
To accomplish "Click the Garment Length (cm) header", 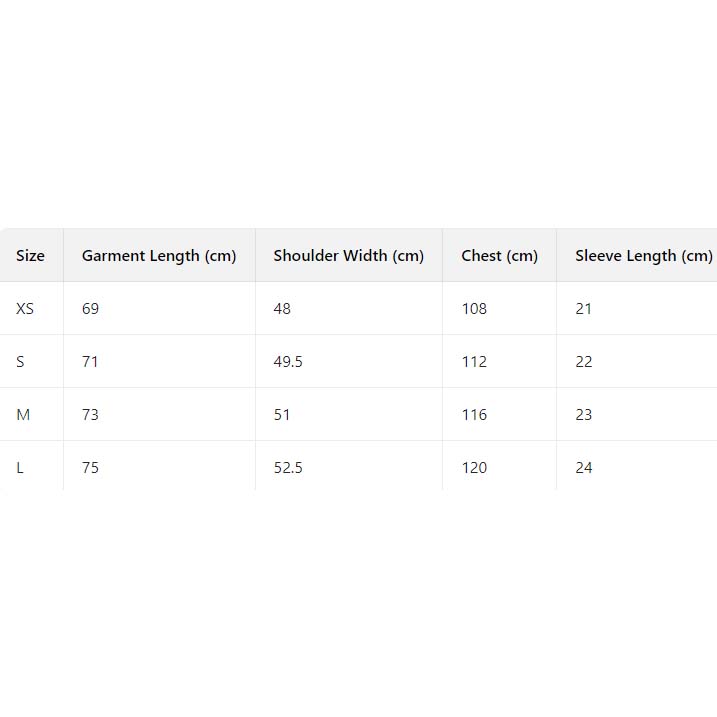I will [x=159, y=256].
